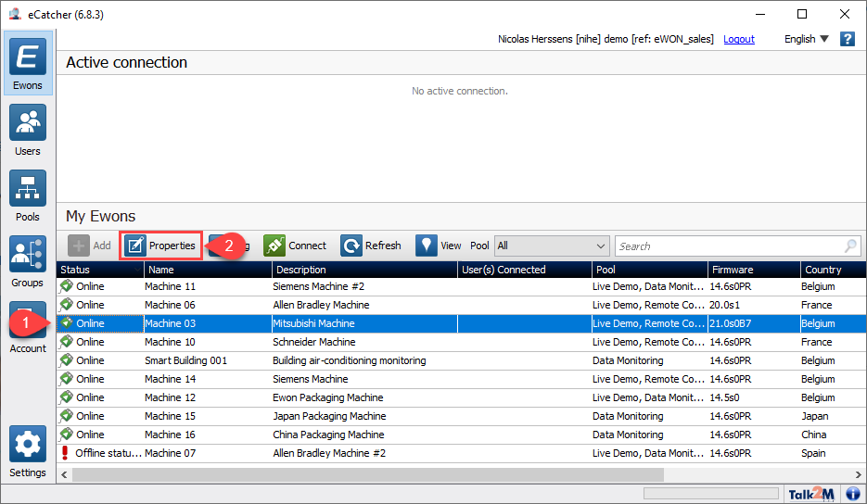The width and height of the screenshot is (867, 504).
Task: Click the Machine 07 offline red exclamation icon
Action: [x=65, y=453]
